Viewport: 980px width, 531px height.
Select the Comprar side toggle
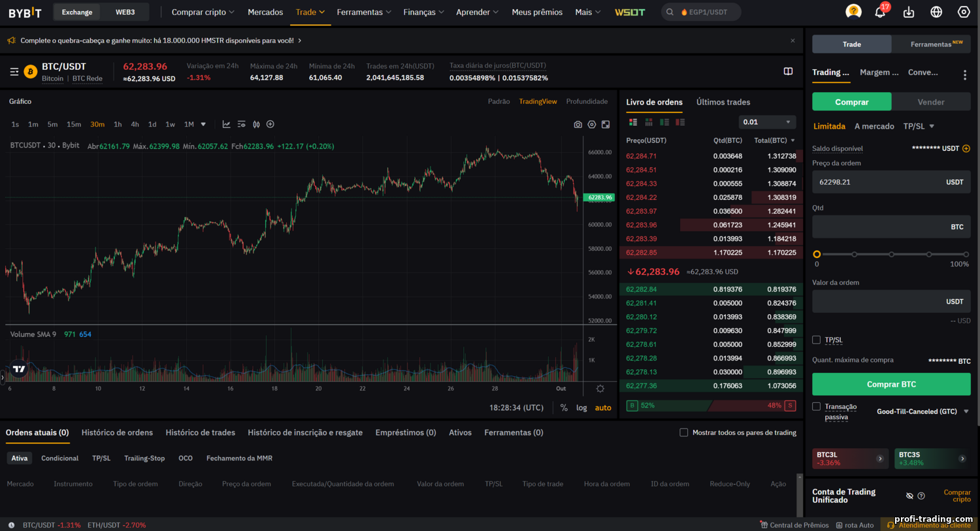tap(851, 102)
